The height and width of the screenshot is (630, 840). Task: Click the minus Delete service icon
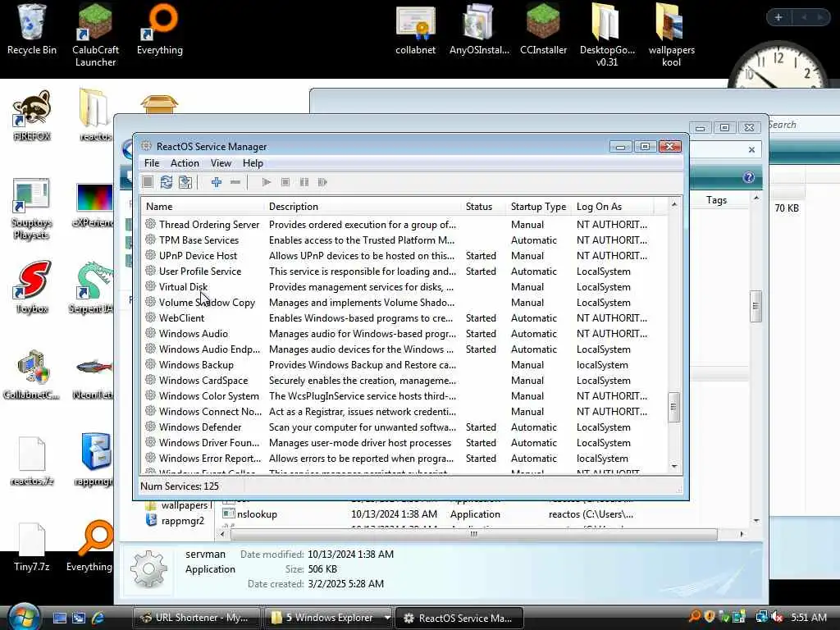(x=235, y=182)
